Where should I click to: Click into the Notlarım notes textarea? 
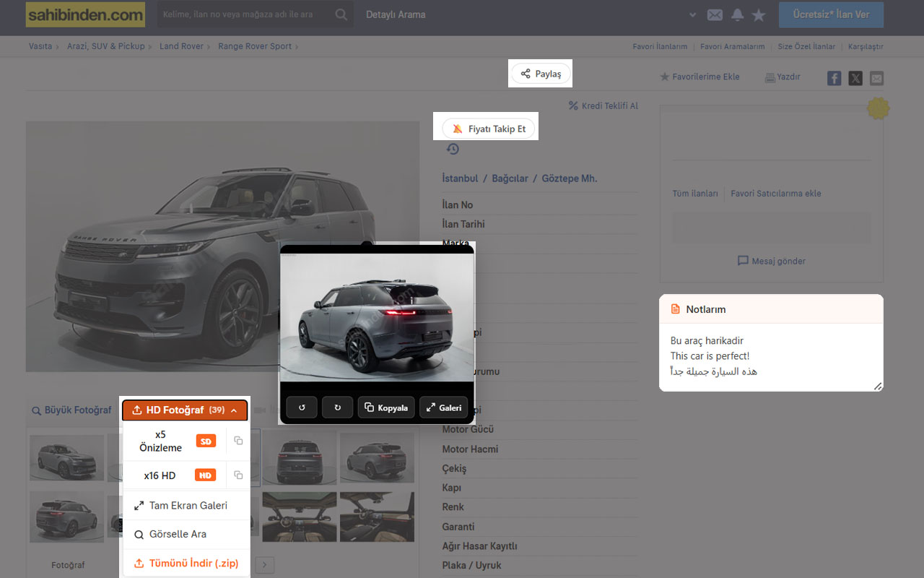pos(771,357)
